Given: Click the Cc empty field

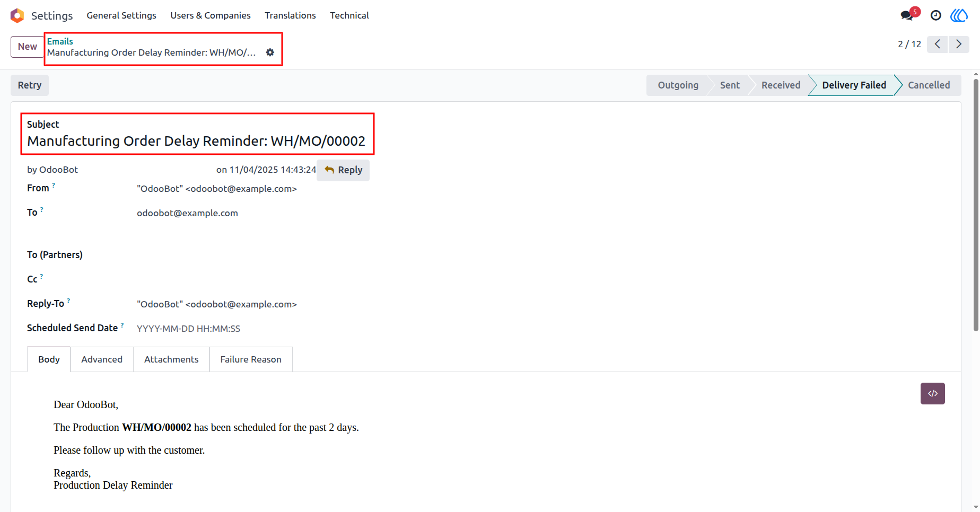Looking at the screenshot, I should point(253,279).
